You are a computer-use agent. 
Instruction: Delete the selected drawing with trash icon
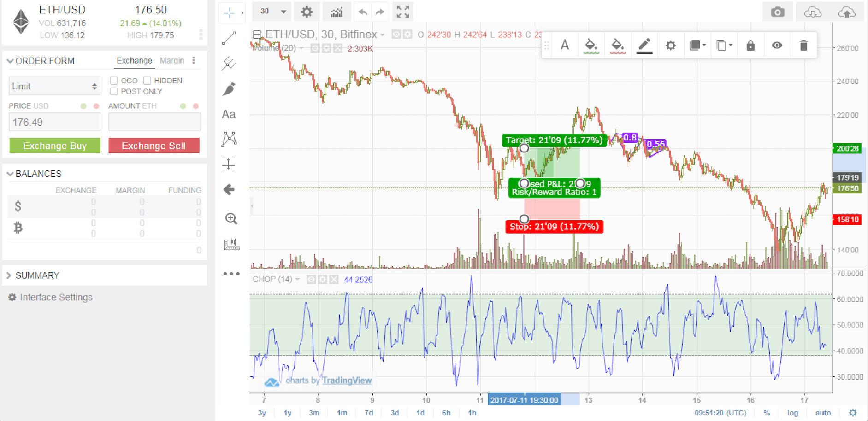[803, 45]
